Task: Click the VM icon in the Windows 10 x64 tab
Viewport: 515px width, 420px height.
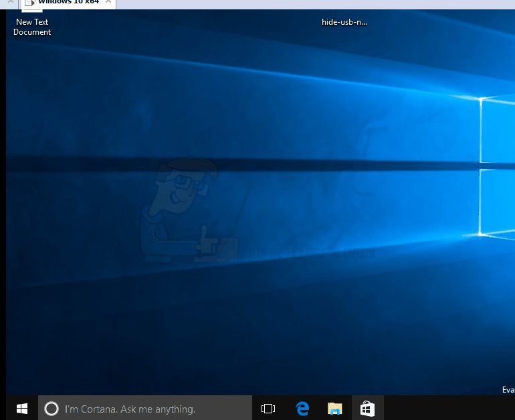Action: click(x=29, y=3)
